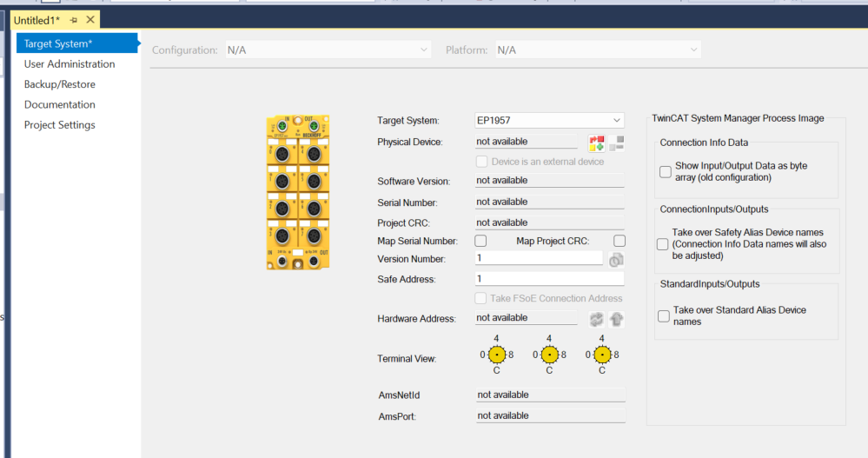Viewport: 868px width, 458px height.
Task: Pin the Untitled1 document tab
Action: 74,20
